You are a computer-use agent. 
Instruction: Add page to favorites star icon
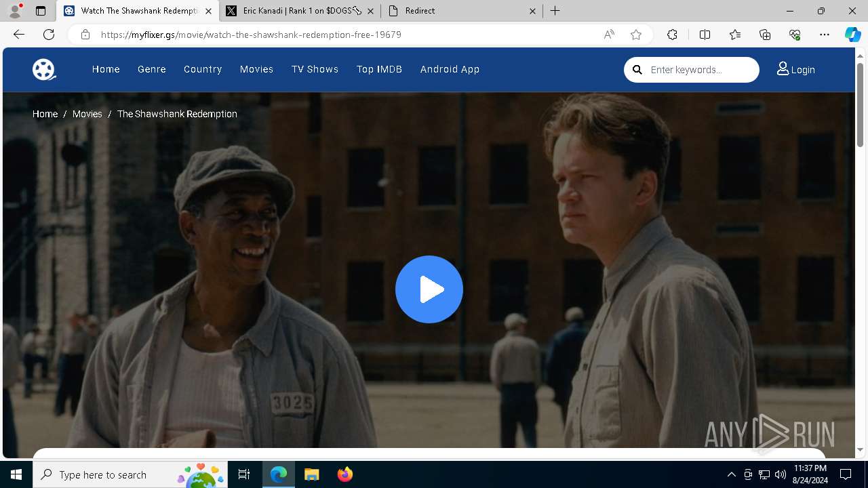coord(636,35)
